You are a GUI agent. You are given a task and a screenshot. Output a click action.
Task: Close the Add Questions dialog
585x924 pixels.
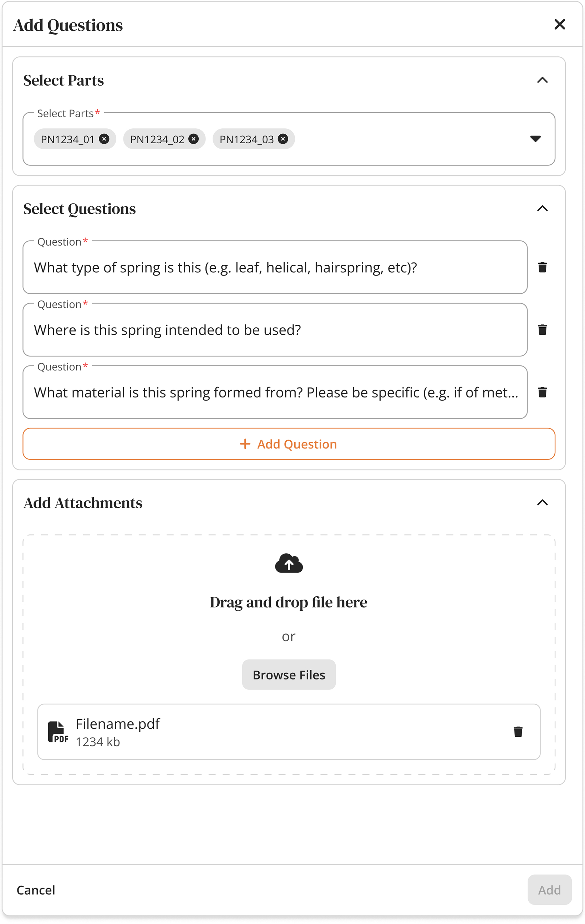tap(560, 25)
